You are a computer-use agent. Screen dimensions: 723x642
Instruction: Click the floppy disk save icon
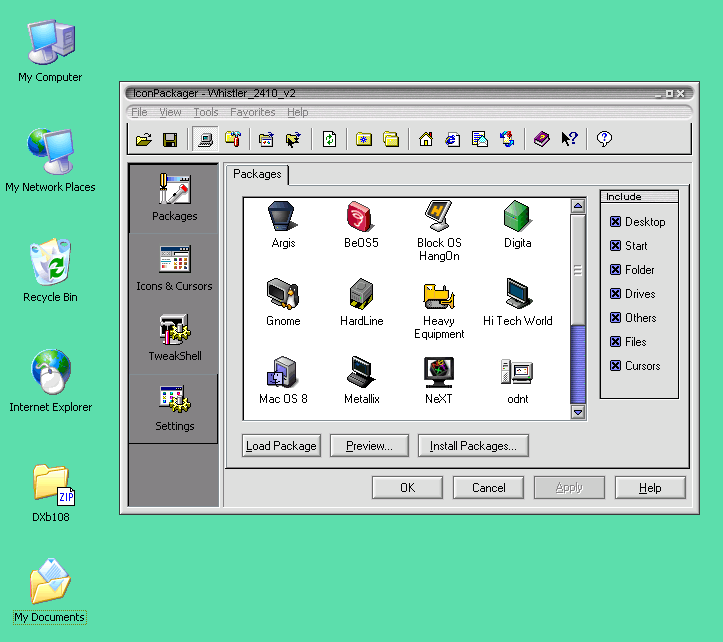point(170,139)
